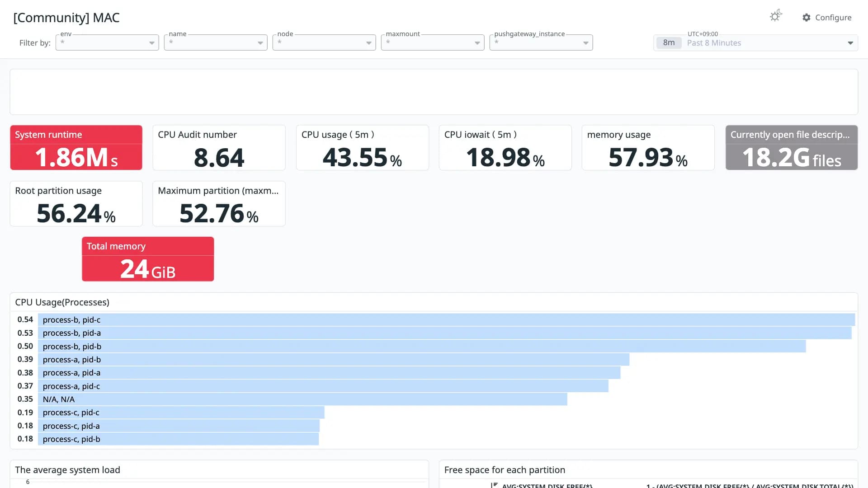
Task: Click the CPU iowait ( 5m ) value
Action: (x=505, y=158)
